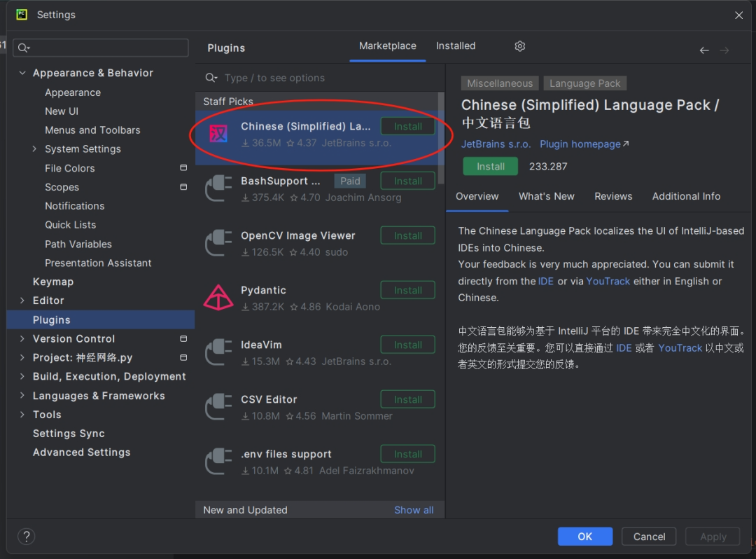Open help with the question mark icon
The width and height of the screenshot is (756, 559).
click(27, 537)
